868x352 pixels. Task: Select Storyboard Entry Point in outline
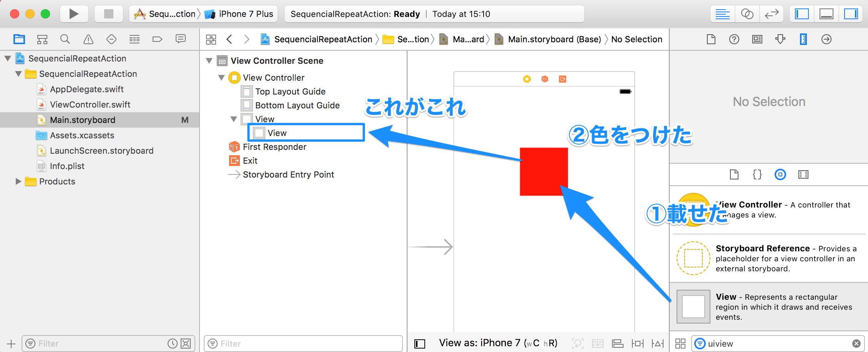pos(288,174)
